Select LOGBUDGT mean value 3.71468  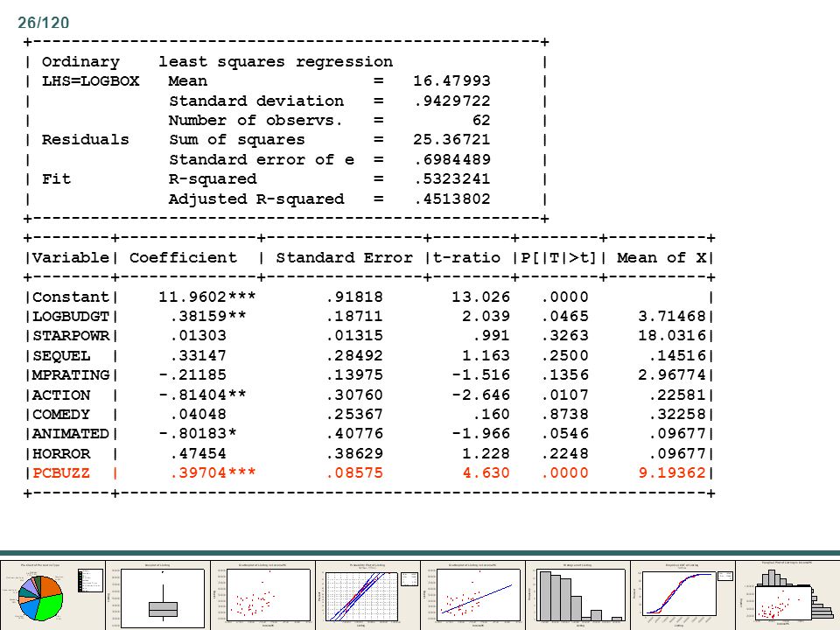[x=672, y=317]
